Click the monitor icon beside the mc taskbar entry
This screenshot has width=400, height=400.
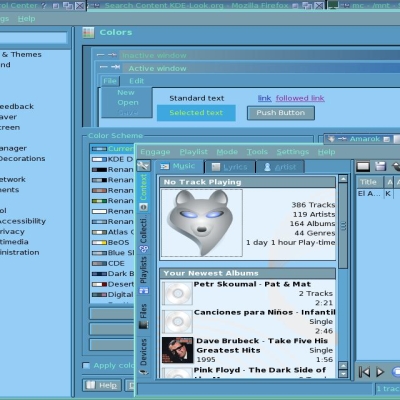(x=333, y=5)
